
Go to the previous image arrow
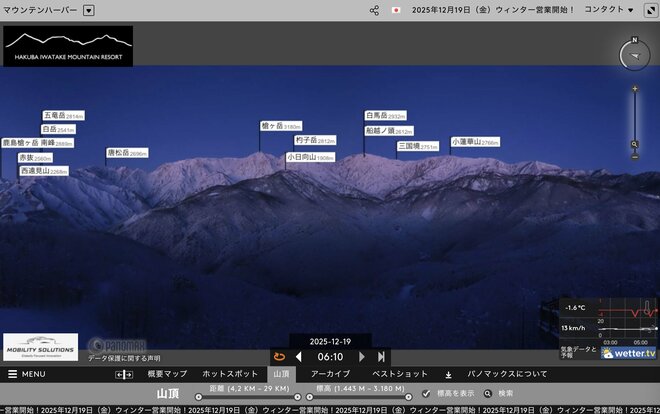[298, 357]
